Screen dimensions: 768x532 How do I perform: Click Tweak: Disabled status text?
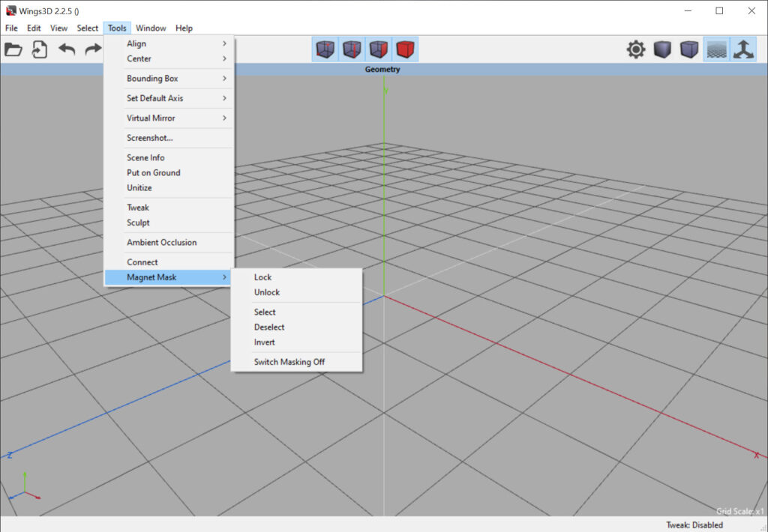point(694,525)
